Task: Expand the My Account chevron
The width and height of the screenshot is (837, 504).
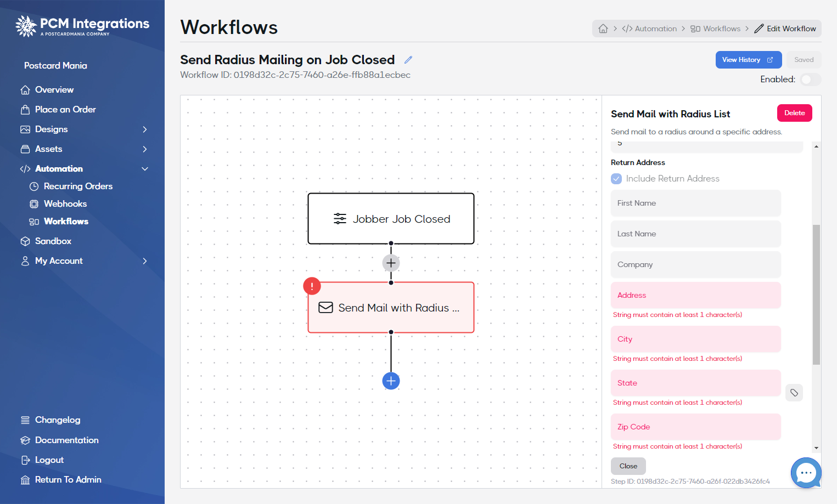Action: pyautogui.click(x=145, y=261)
